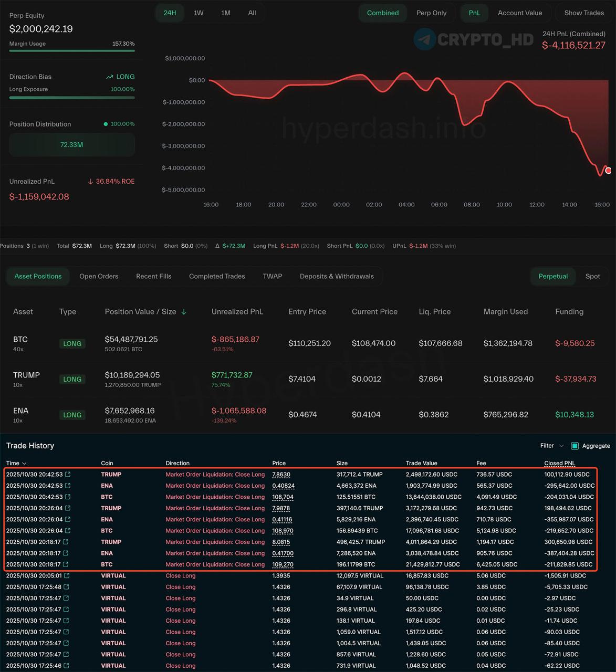This screenshot has height=672, width=616.
Task: Open external link icon for VIRTUAL 20:05:01 trade
Action: (67, 576)
